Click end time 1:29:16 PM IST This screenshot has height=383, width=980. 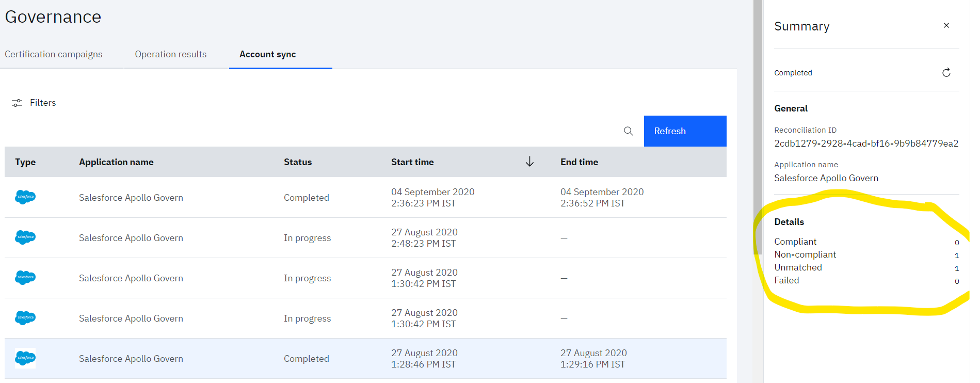click(x=592, y=364)
